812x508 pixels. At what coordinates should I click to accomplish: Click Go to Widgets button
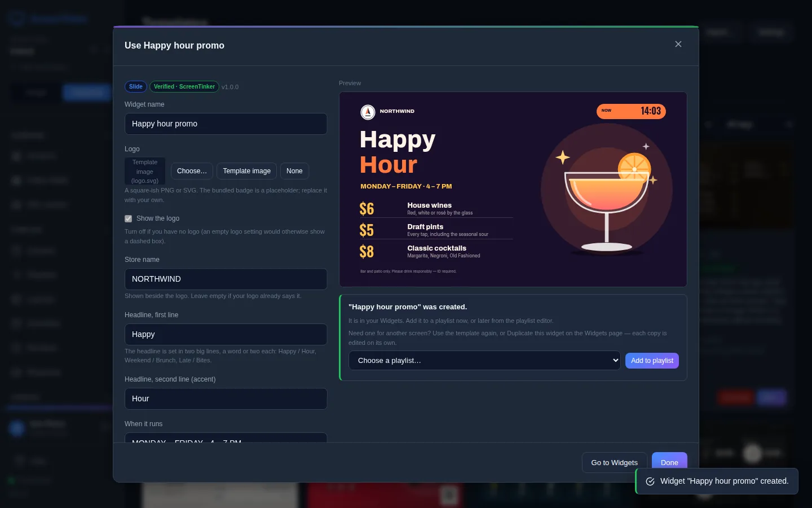pos(614,462)
